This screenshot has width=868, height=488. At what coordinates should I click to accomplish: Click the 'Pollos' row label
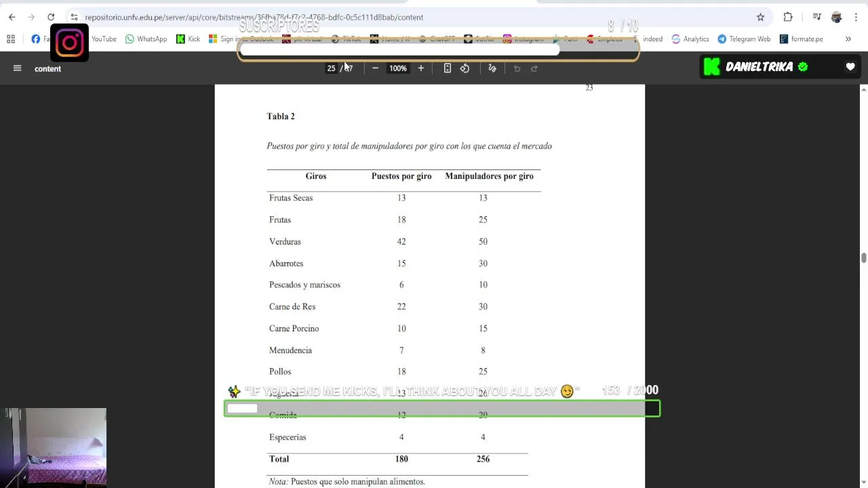pos(280,371)
